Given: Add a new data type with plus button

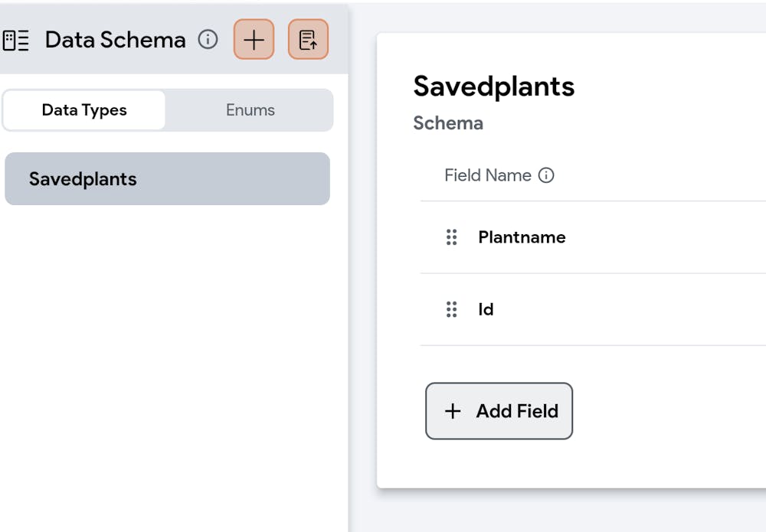Looking at the screenshot, I should coord(254,40).
